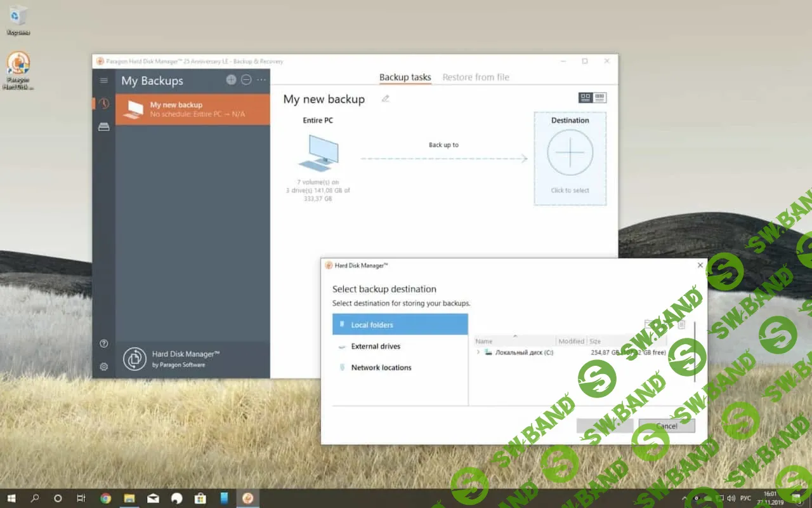Create new folder in destination dialog

[x=648, y=324]
